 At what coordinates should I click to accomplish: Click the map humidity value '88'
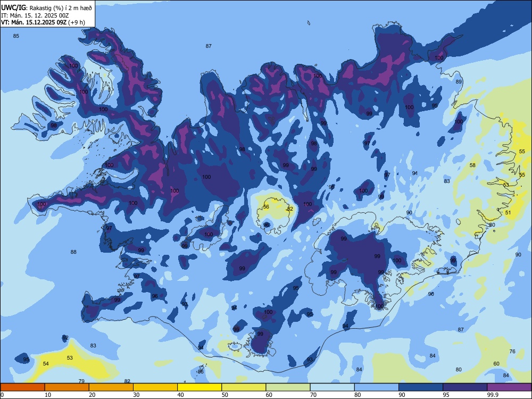pos(73,252)
